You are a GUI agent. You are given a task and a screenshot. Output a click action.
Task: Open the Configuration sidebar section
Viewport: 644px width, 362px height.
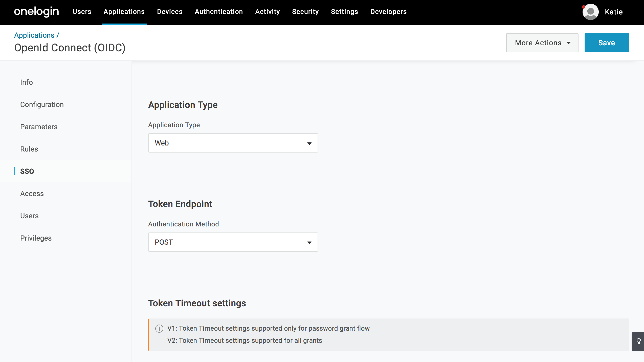42,104
